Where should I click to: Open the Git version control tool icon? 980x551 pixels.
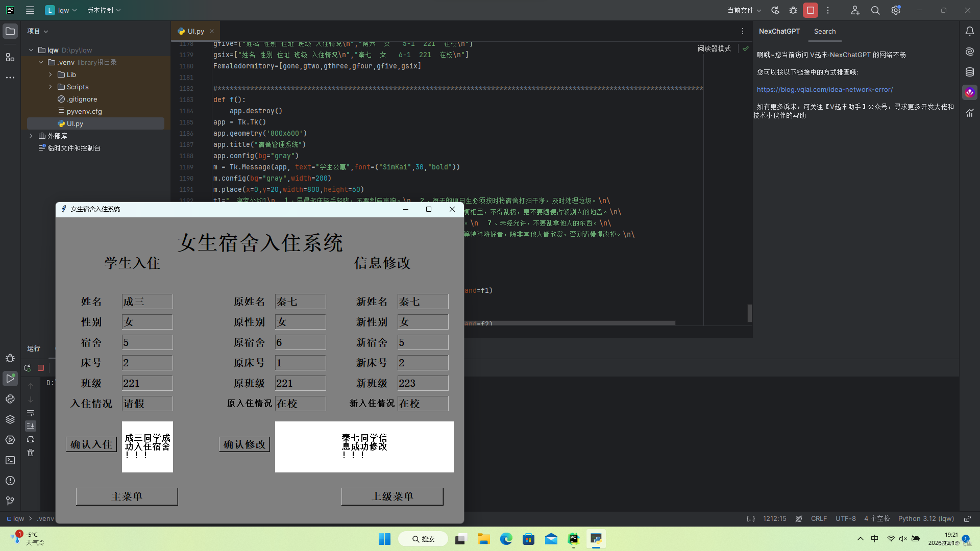[x=10, y=501]
